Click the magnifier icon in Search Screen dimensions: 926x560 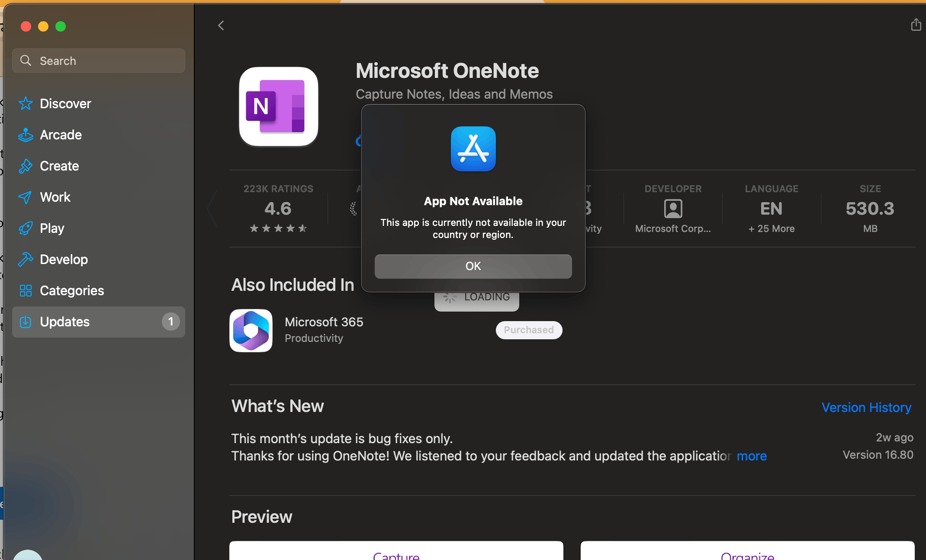[x=26, y=61]
